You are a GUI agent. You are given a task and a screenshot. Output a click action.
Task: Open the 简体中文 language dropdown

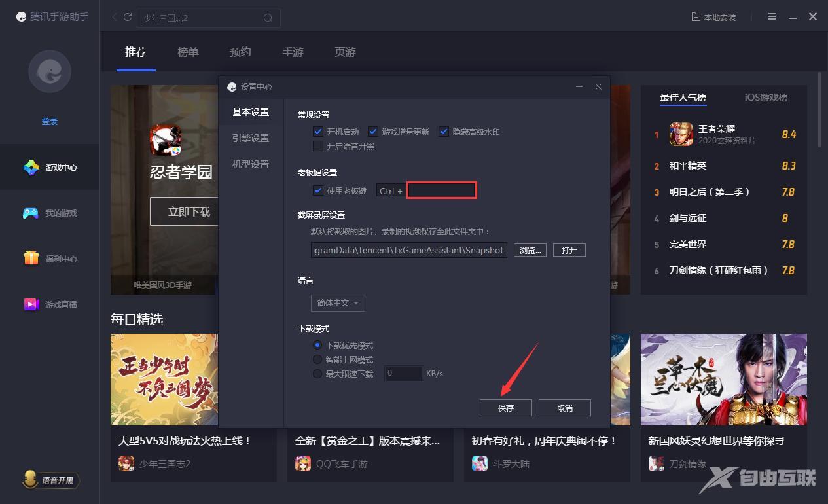click(338, 303)
